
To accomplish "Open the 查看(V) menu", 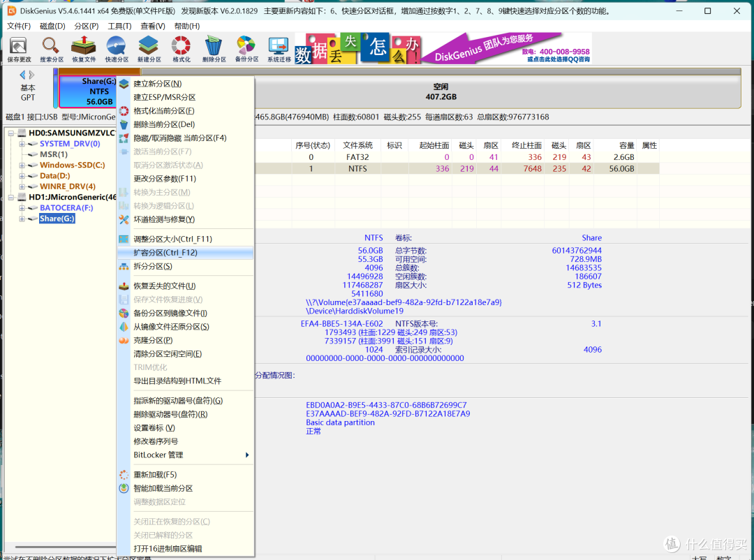I will coord(153,26).
